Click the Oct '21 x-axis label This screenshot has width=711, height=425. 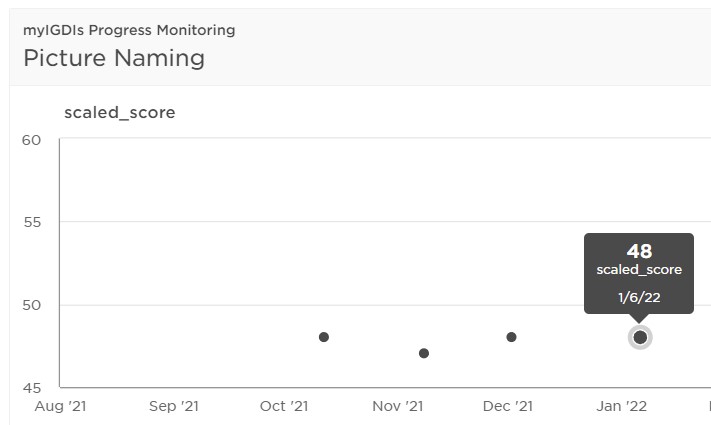[284, 406]
